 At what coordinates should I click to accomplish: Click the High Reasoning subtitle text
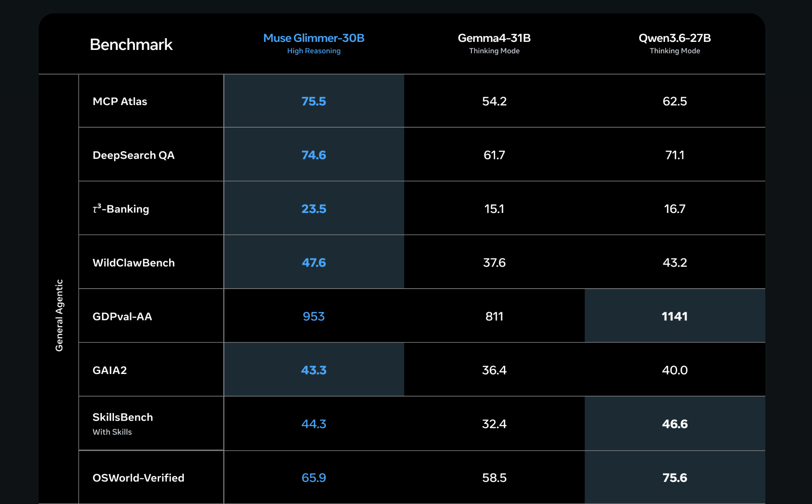314,51
